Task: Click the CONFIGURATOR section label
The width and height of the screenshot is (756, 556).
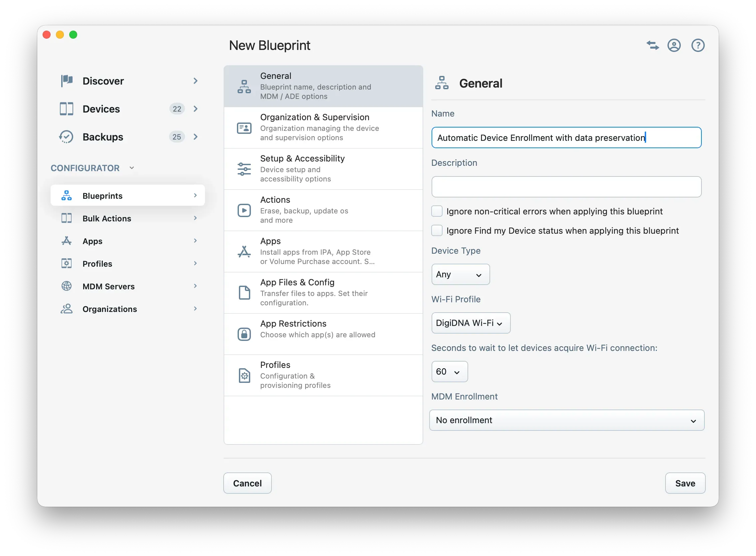Action: 85,168
